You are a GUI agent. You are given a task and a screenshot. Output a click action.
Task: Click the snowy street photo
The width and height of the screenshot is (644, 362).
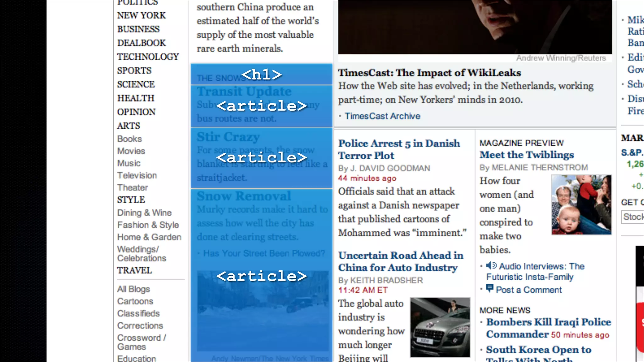263,311
